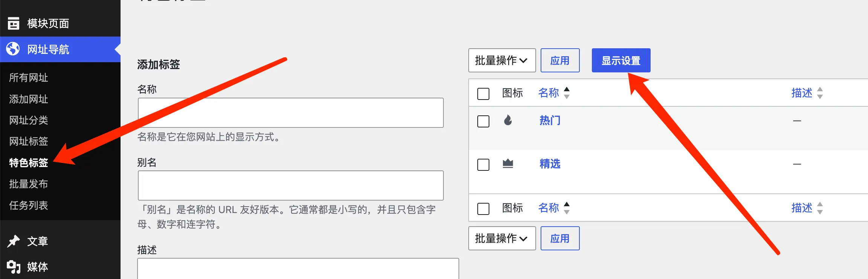Screen dimensions: 868x279
Task: Open the bottom 批量操作 dropdown
Action: pyautogui.click(x=502, y=238)
